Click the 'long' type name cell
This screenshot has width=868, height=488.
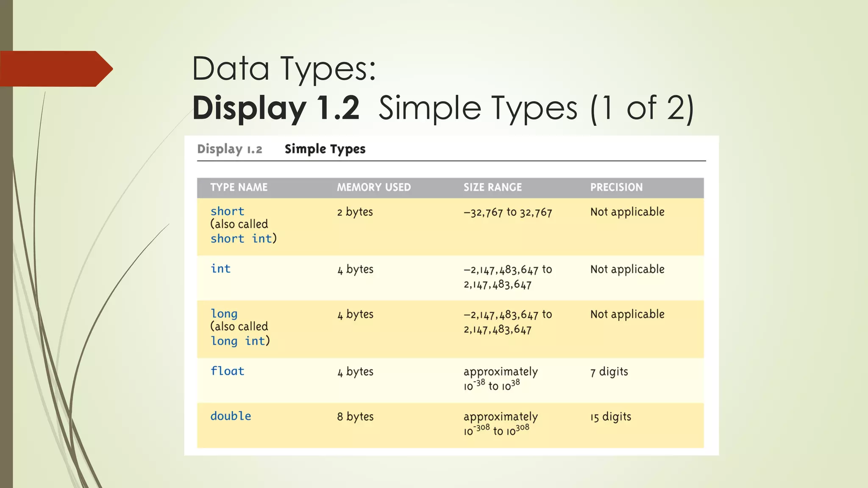coord(224,314)
